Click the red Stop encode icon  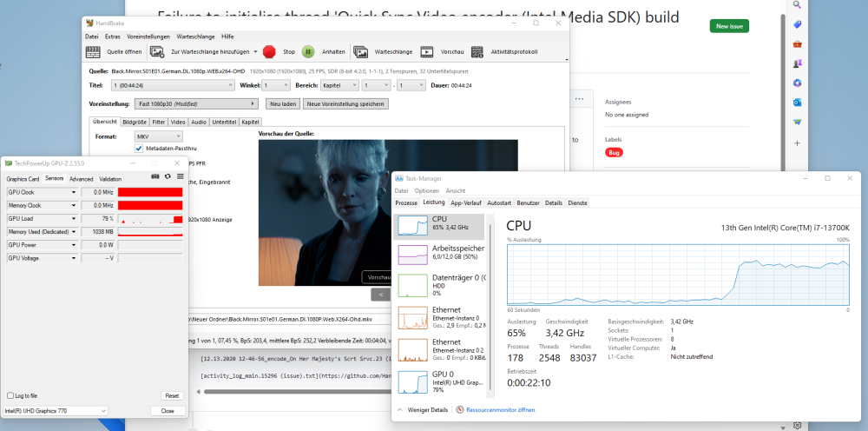[270, 52]
